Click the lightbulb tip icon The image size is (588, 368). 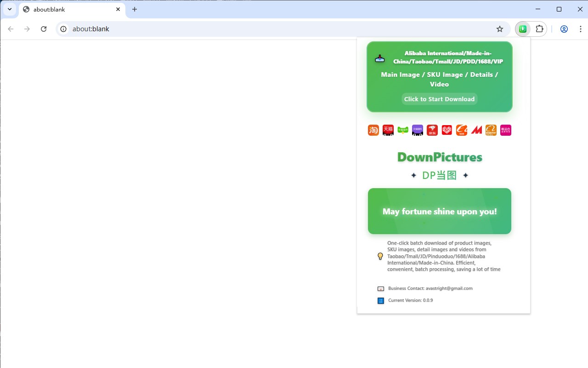pyautogui.click(x=380, y=256)
